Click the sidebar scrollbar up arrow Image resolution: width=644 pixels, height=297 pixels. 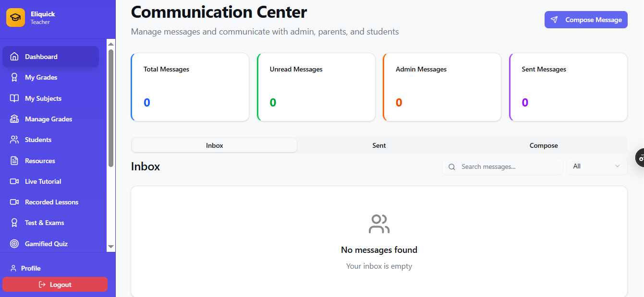coord(111,44)
